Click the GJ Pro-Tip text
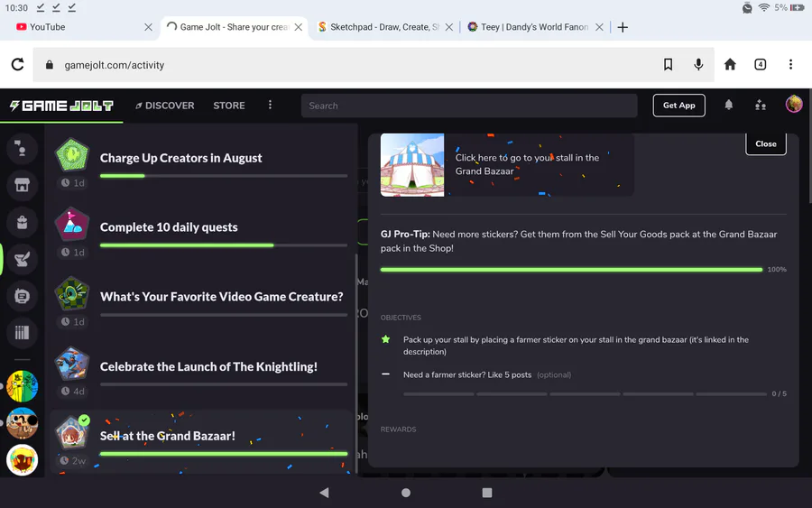Screen dimensions: 812x508 coord(579,241)
